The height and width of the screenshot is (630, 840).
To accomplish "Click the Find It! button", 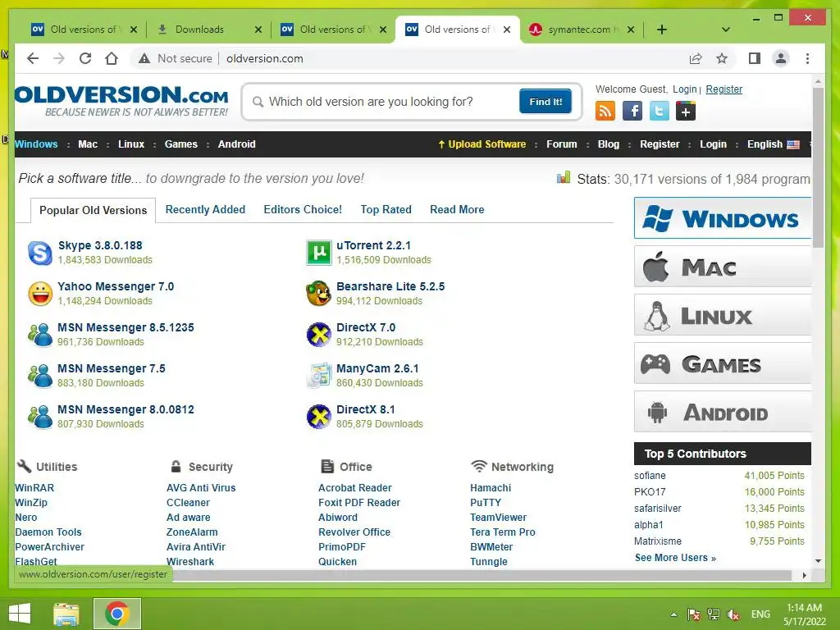I will [x=546, y=101].
